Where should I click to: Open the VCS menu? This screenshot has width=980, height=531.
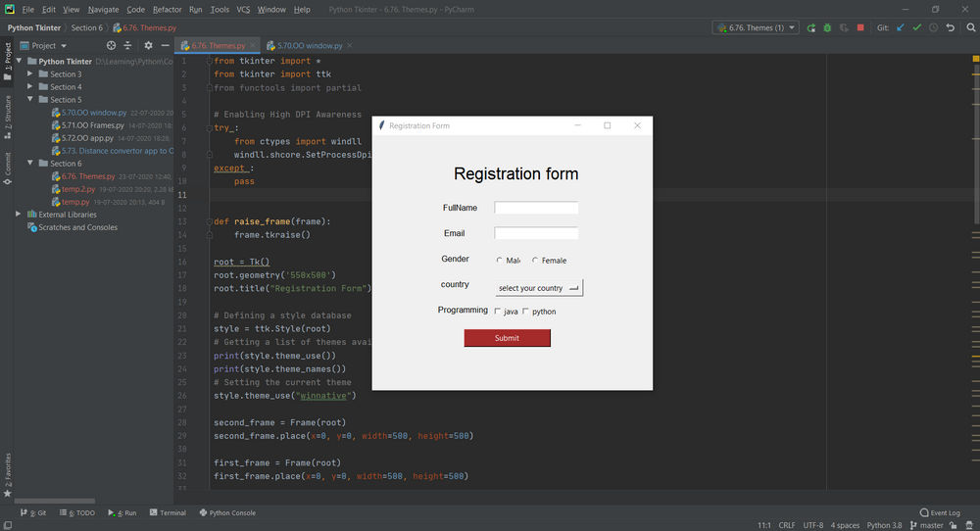pyautogui.click(x=243, y=10)
